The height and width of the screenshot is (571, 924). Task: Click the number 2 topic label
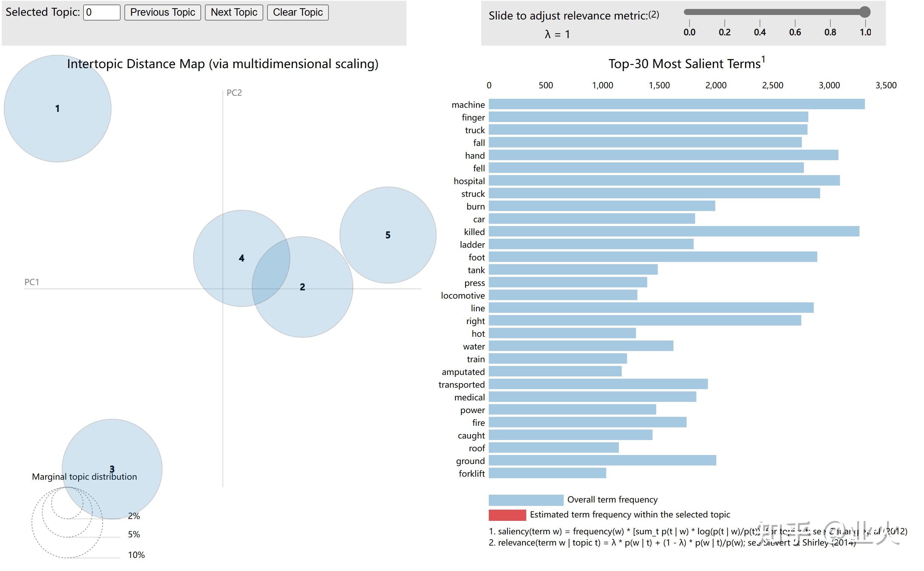pyautogui.click(x=302, y=287)
